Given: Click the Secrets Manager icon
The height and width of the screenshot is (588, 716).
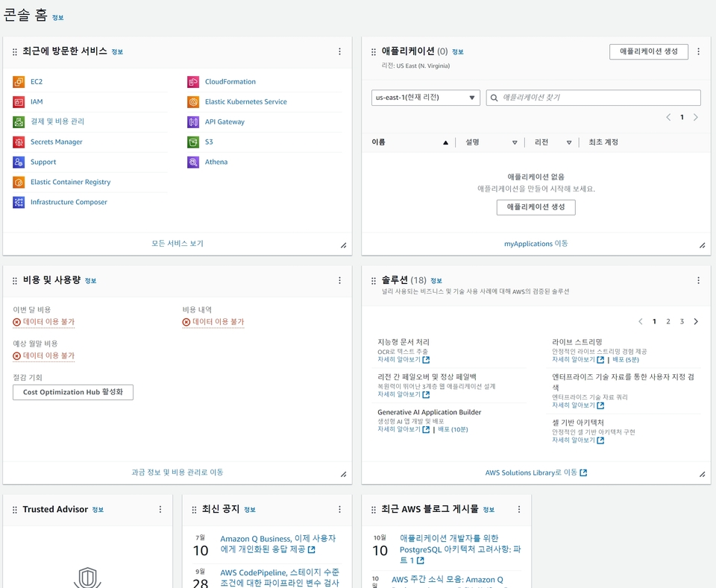Looking at the screenshot, I should pyautogui.click(x=19, y=142).
